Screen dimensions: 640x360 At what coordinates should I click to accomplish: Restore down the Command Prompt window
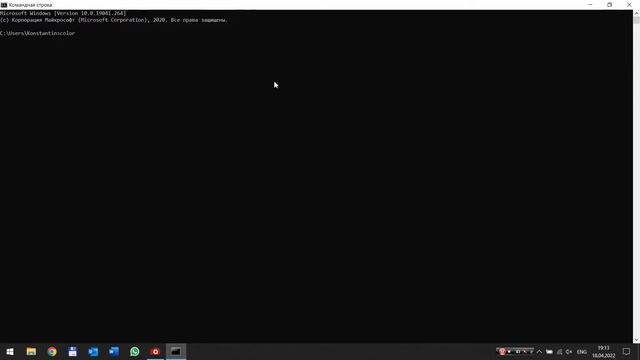coord(609,5)
